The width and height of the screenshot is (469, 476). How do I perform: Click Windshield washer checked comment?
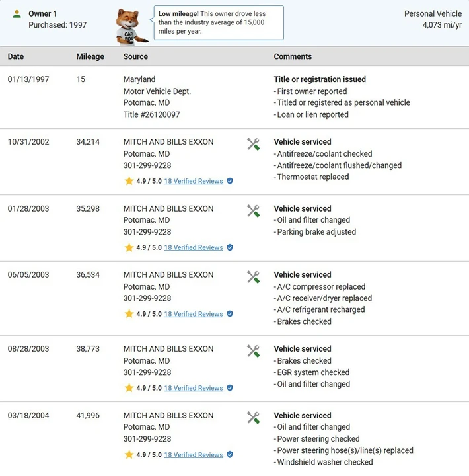click(x=325, y=462)
